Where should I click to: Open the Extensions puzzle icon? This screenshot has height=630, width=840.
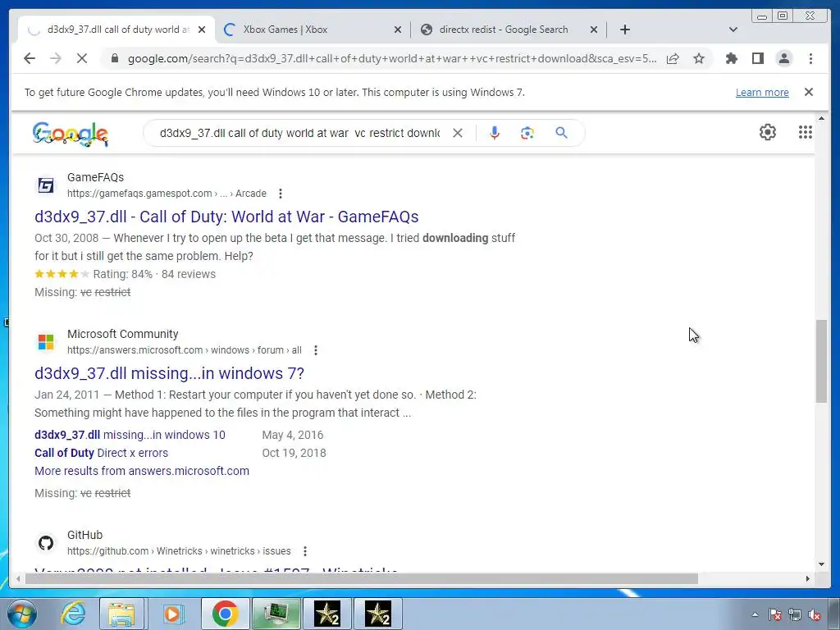(731, 58)
